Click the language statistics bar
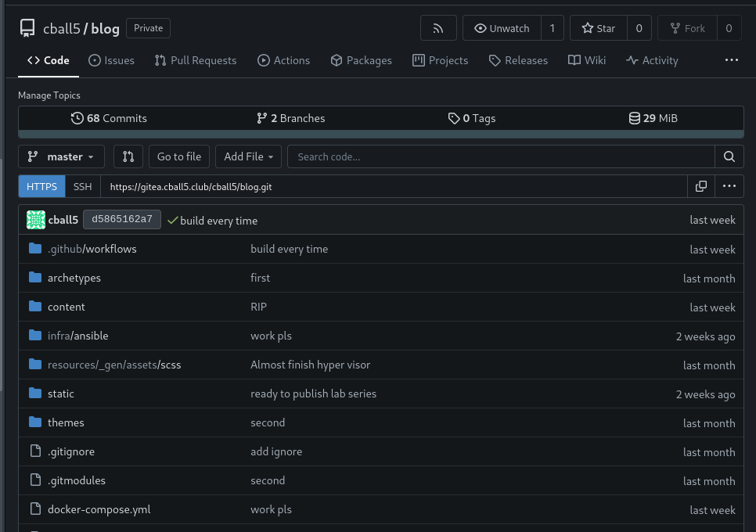 click(x=381, y=134)
